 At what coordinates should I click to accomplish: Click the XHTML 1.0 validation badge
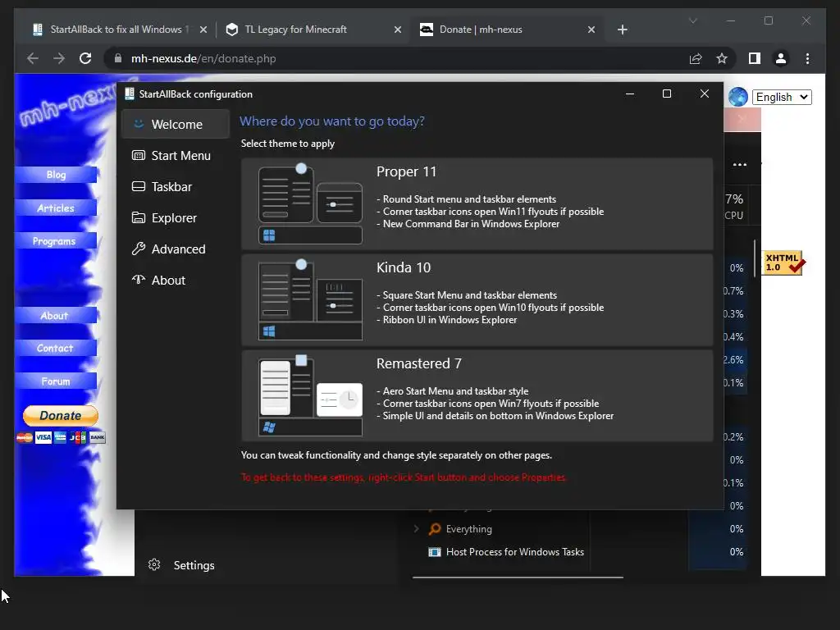click(x=783, y=262)
